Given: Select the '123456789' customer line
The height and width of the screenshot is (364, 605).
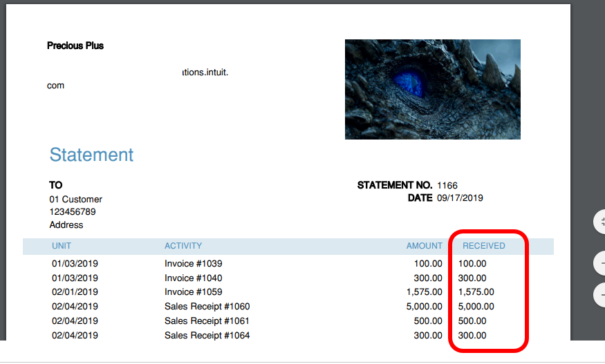Looking at the screenshot, I should click(73, 211).
